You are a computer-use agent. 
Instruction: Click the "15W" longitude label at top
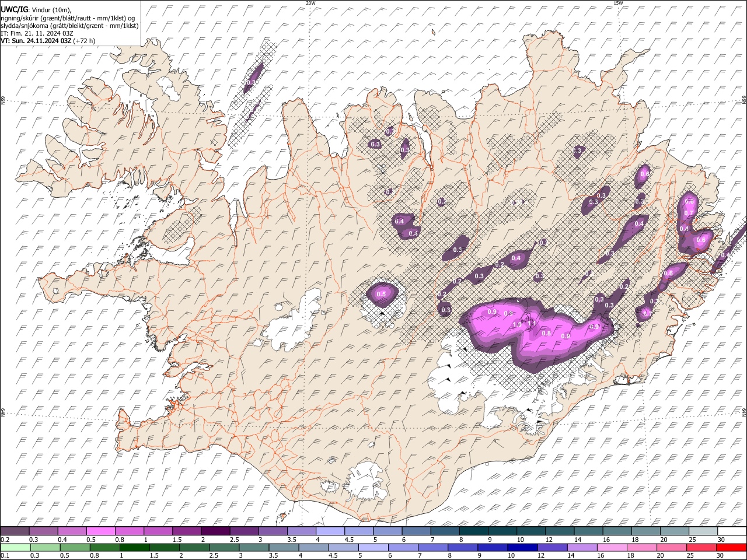tap(618, 3)
